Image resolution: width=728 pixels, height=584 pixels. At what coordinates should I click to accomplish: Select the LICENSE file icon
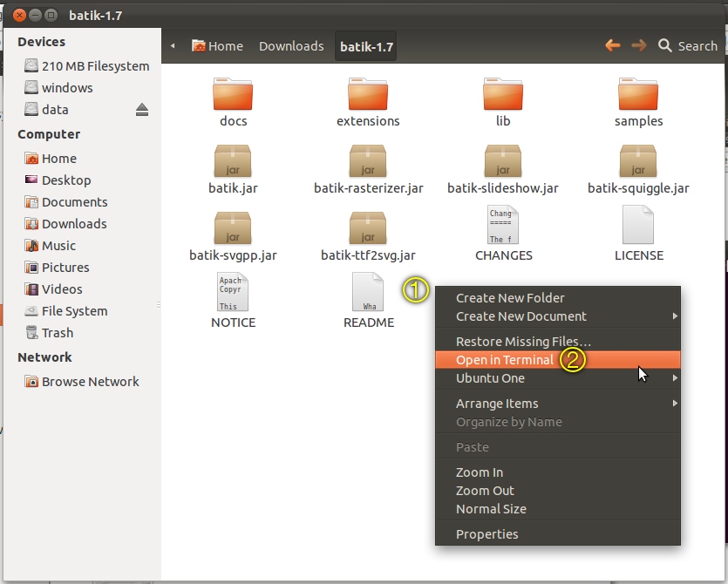(x=638, y=225)
